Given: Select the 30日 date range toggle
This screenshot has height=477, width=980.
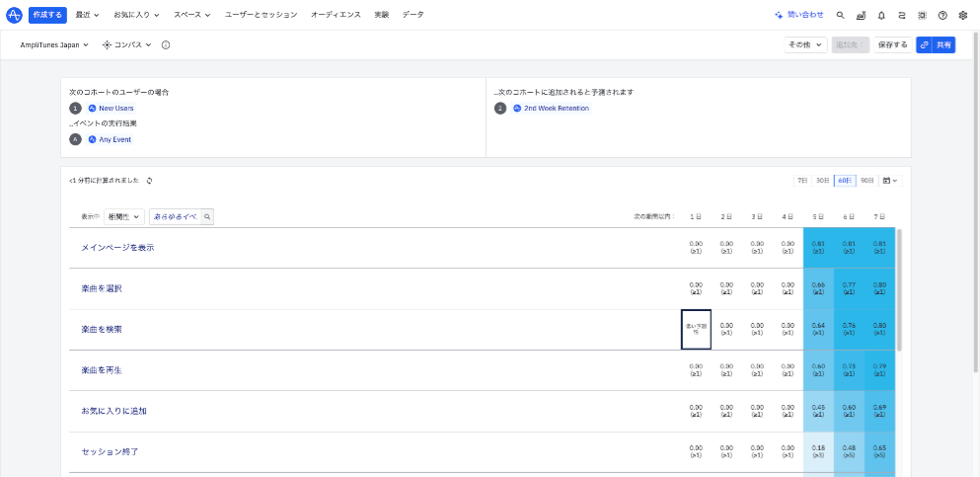Looking at the screenshot, I should point(822,181).
